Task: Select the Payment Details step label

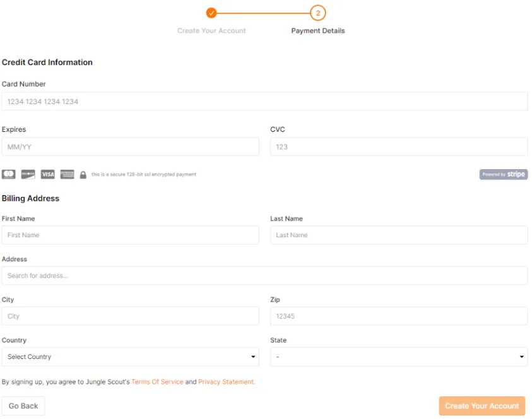Action: coord(318,30)
